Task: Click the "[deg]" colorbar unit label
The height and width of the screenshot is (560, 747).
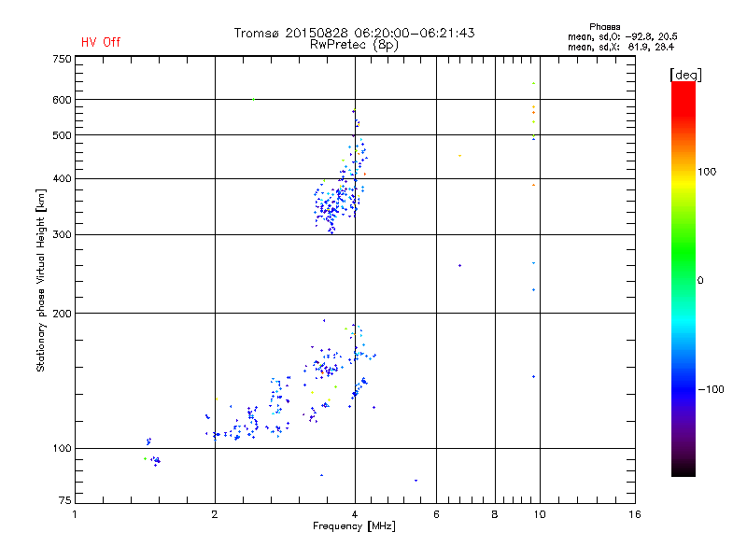Action: click(x=685, y=75)
